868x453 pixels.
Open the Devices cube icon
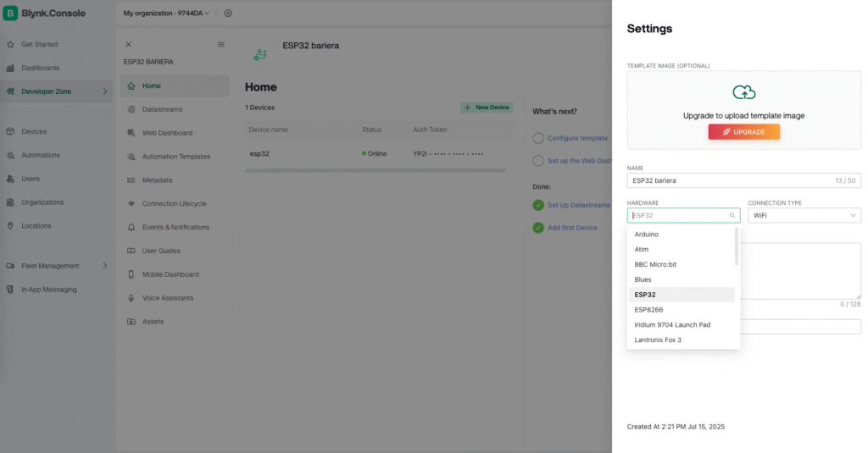pyautogui.click(x=10, y=131)
